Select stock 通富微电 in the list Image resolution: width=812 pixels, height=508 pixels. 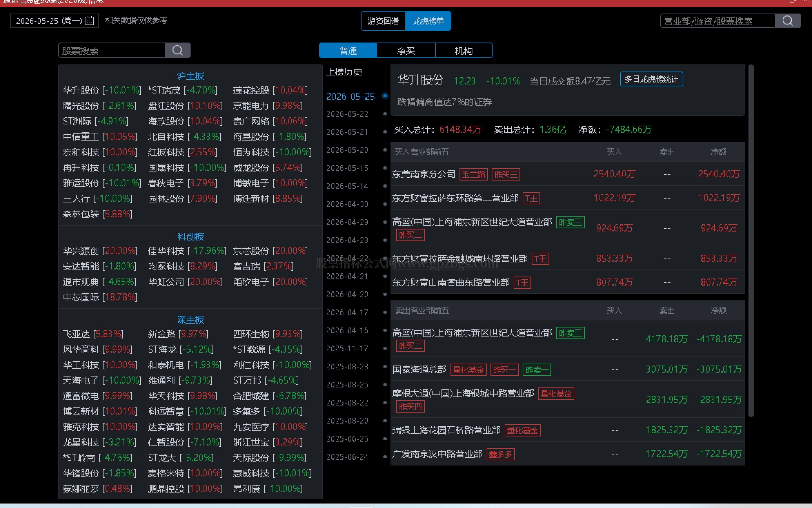click(x=97, y=396)
